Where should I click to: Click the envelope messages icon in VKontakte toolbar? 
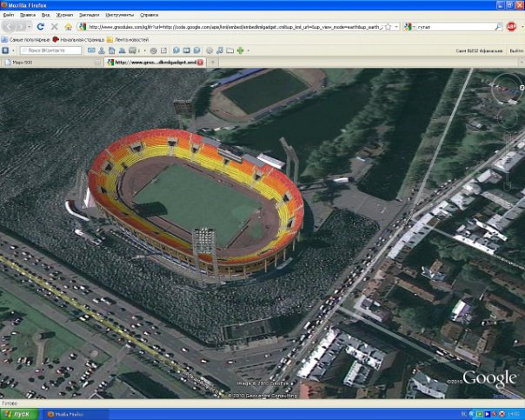click(91, 50)
